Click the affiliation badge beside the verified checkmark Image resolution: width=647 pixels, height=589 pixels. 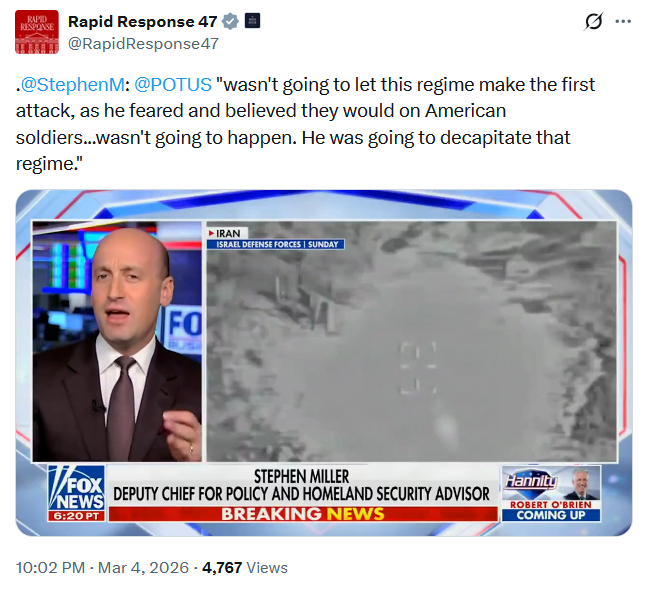252,21
